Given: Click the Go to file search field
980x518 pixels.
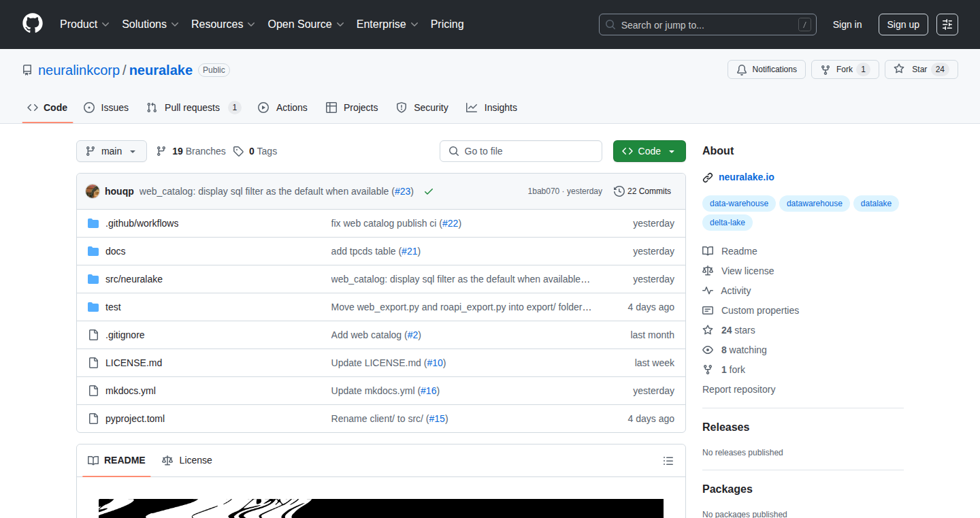Looking at the screenshot, I should pyautogui.click(x=521, y=151).
